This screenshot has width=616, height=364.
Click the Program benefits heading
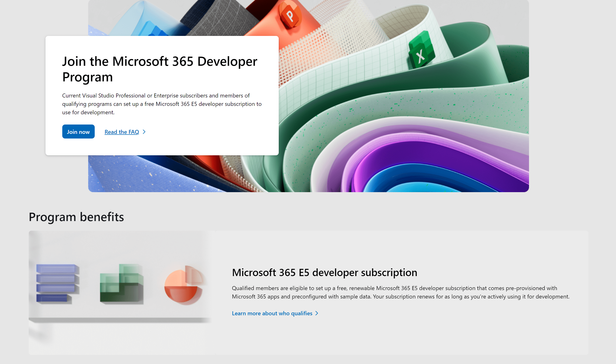click(x=76, y=217)
